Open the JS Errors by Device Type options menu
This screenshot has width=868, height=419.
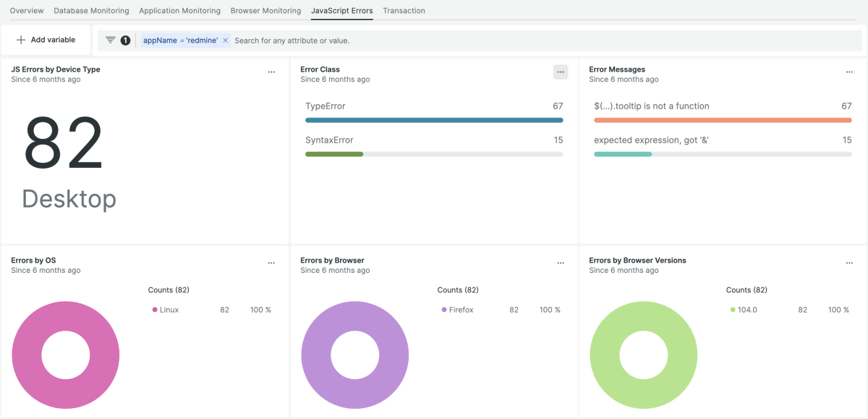(x=271, y=72)
